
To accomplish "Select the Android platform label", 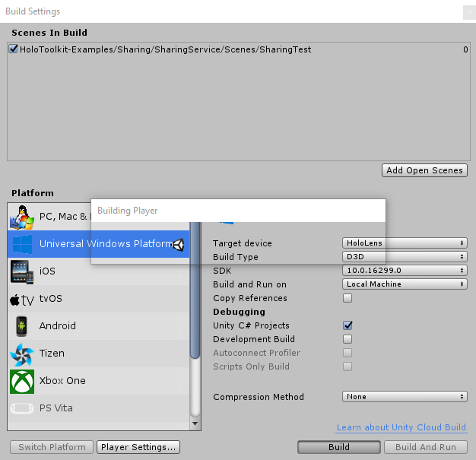I will [x=58, y=325].
